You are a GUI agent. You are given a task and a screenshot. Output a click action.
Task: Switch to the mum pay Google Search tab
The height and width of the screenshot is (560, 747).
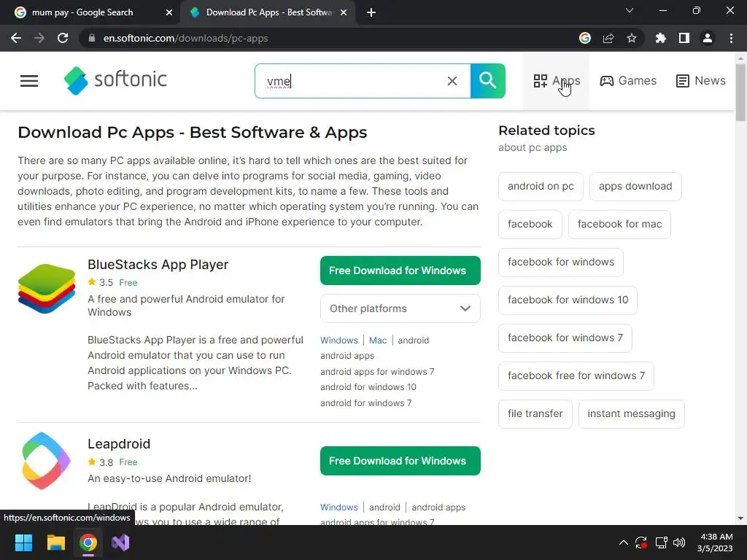(x=90, y=12)
